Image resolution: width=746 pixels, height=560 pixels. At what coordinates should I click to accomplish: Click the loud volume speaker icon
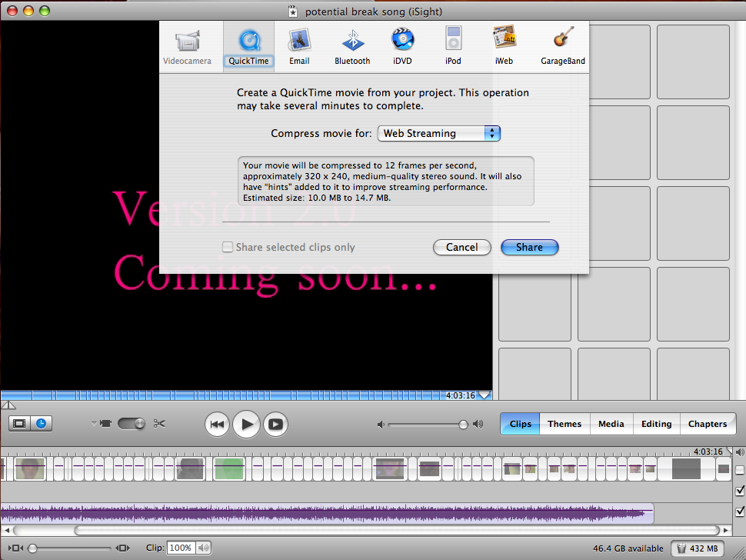click(478, 425)
